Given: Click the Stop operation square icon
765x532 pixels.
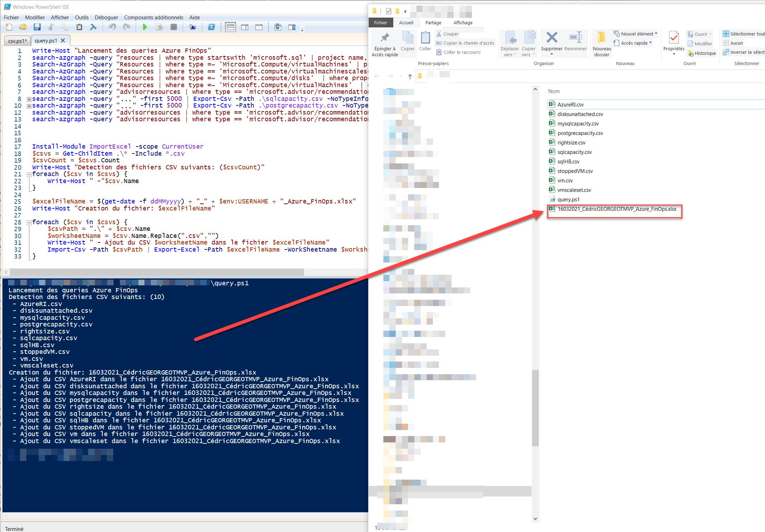Looking at the screenshot, I should 174,27.
